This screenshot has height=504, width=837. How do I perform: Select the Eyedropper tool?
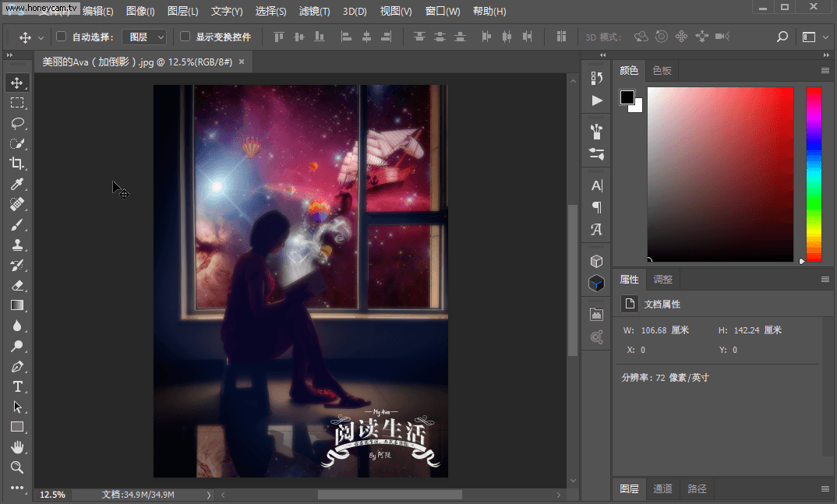(x=17, y=184)
